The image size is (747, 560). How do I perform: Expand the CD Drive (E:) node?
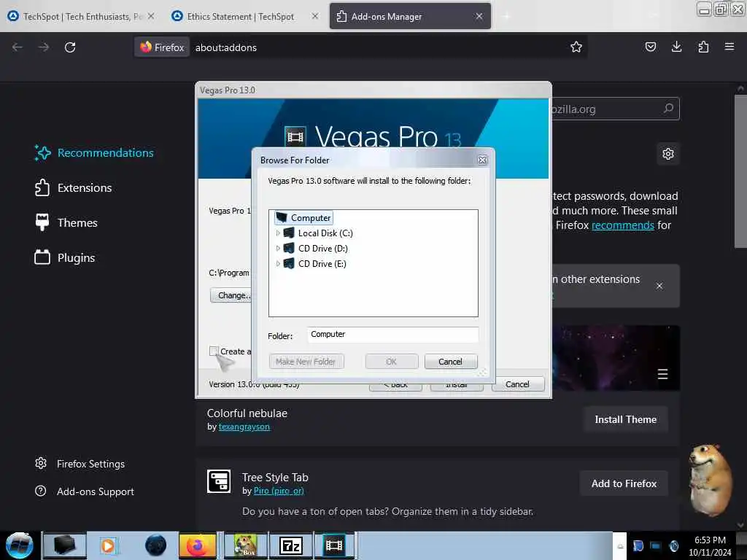278,264
